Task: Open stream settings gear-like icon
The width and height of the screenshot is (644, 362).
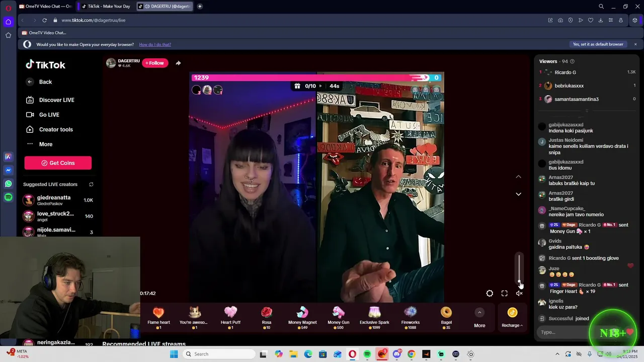Action: tap(490, 294)
